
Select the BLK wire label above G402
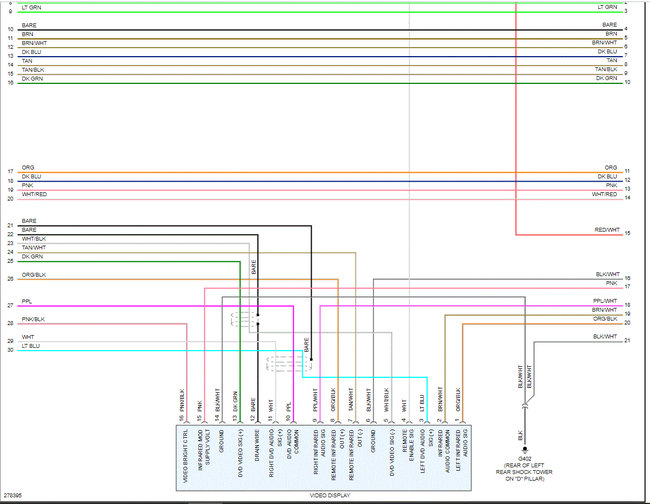coord(520,436)
